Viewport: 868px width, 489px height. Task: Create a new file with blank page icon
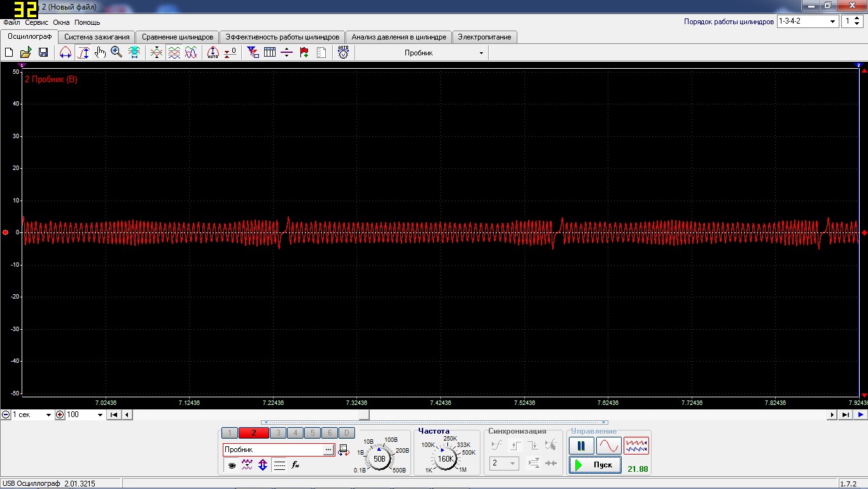tap(9, 53)
